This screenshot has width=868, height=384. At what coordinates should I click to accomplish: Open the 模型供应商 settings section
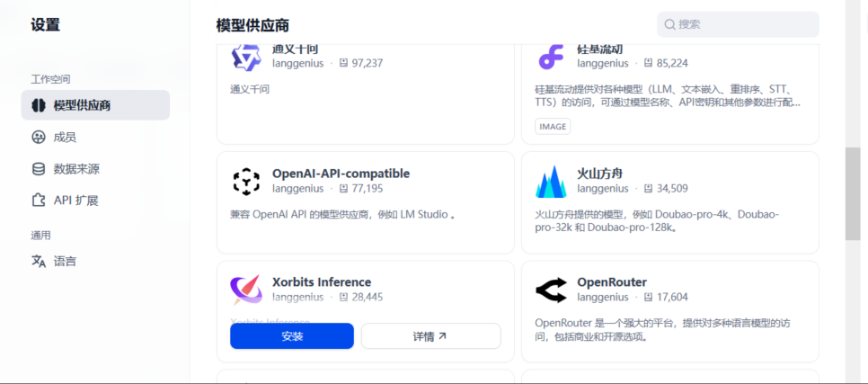pyautogui.click(x=95, y=105)
